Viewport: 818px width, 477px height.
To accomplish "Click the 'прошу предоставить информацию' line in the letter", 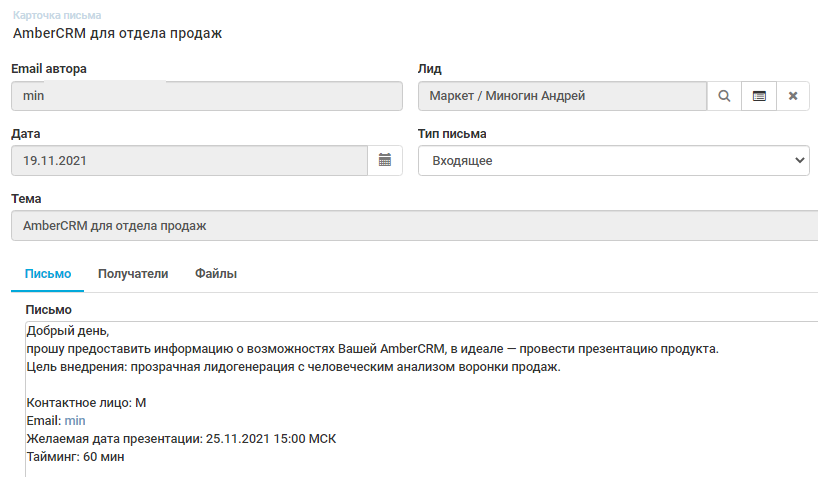I will (x=372, y=349).
